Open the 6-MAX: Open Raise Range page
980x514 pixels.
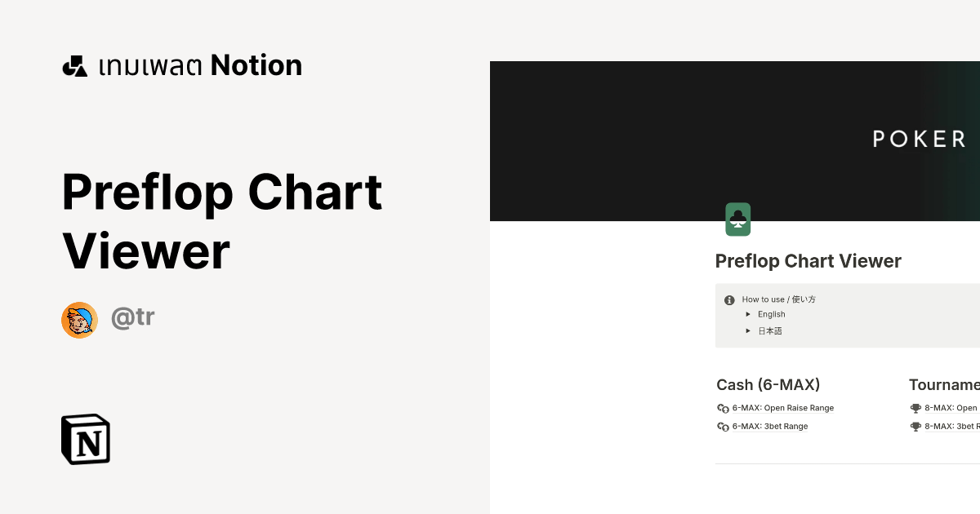(x=783, y=408)
